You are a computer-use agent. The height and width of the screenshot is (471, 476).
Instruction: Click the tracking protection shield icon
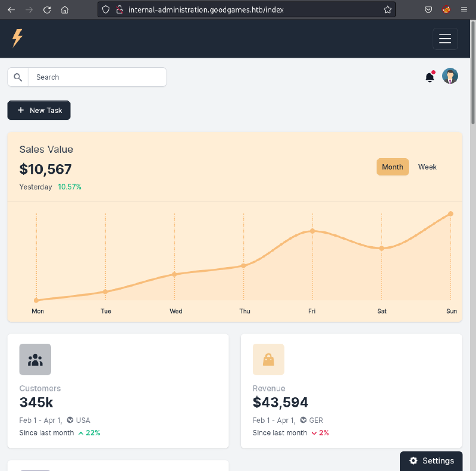pos(107,10)
